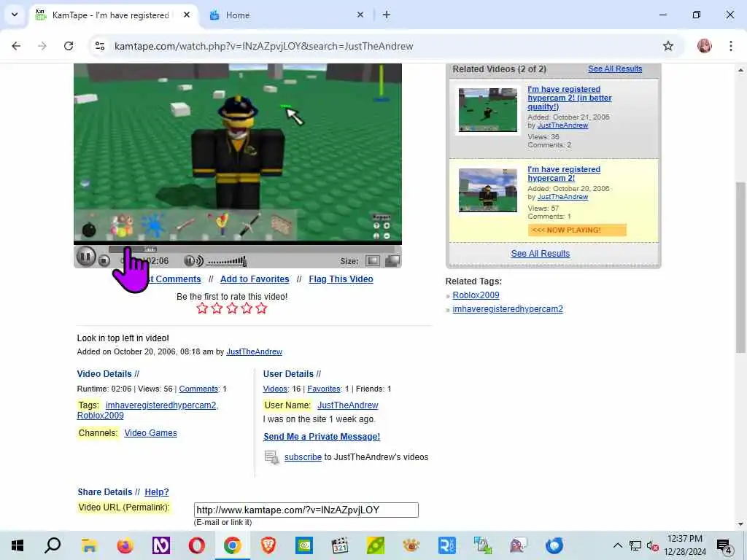The image size is (747, 560).
Task: Click Send Me a Private Message
Action: (x=322, y=437)
